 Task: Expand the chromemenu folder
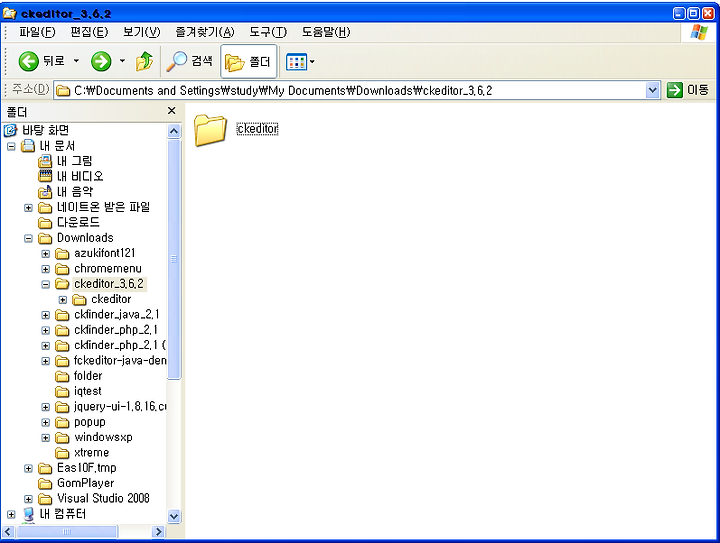[45, 269]
